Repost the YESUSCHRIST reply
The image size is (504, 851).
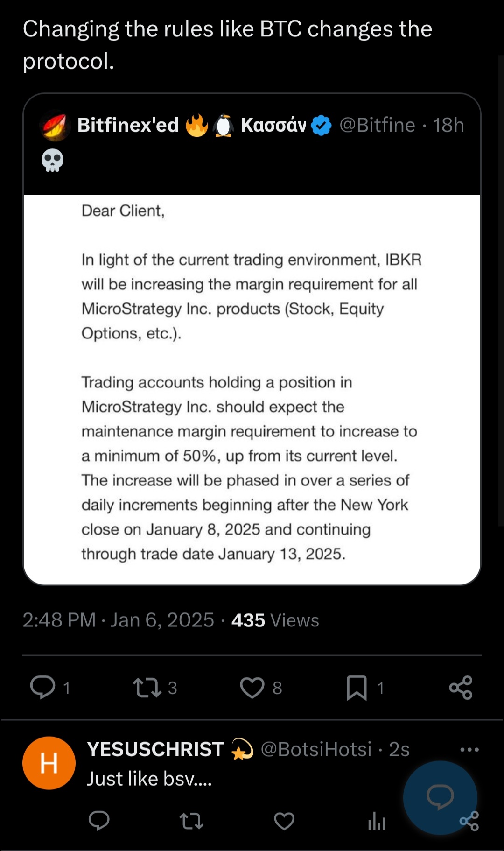point(191,821)
